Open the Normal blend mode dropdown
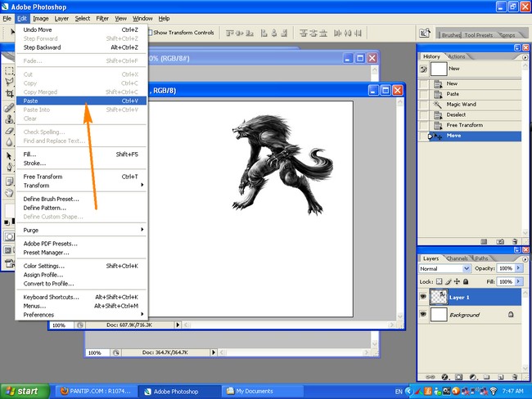 (x=444, y=268)
